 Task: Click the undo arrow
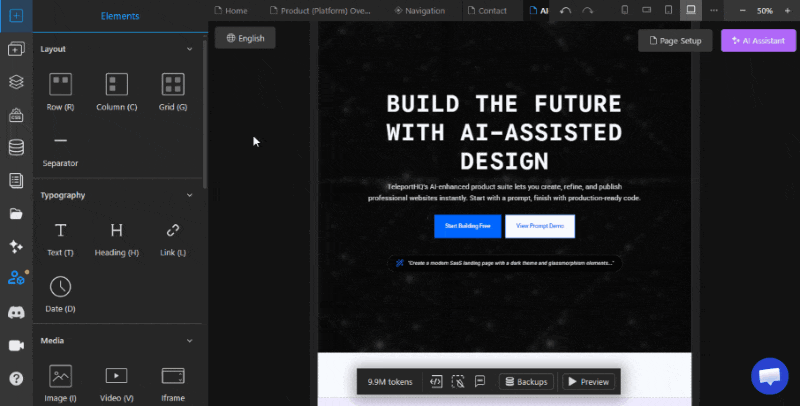coord(566,10)
